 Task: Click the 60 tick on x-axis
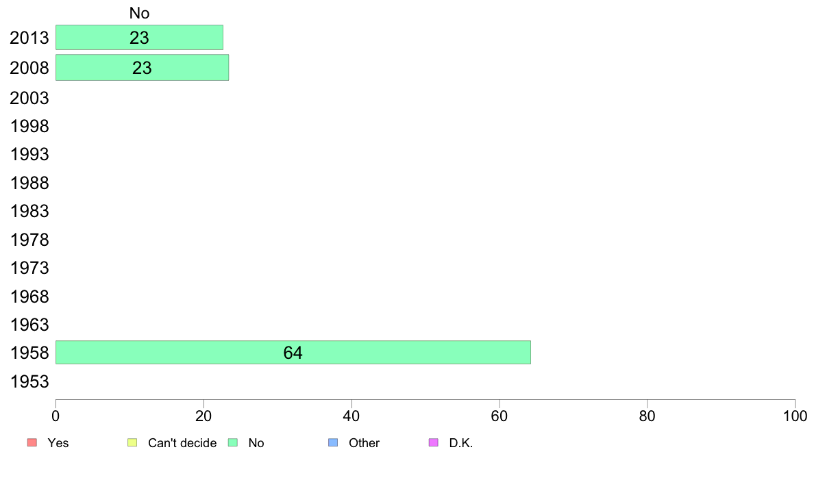[x=500, y=416]
